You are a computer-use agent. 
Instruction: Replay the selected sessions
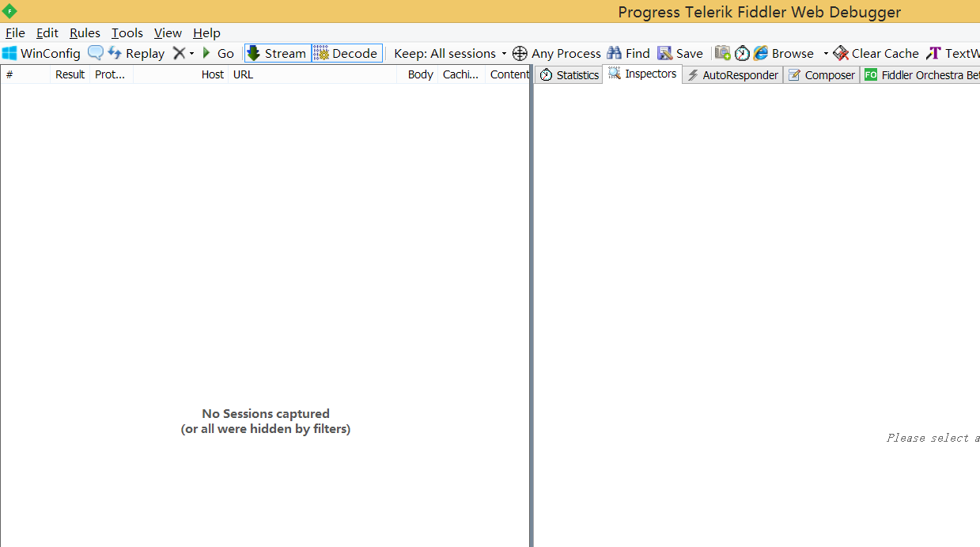tap(136, 53)
